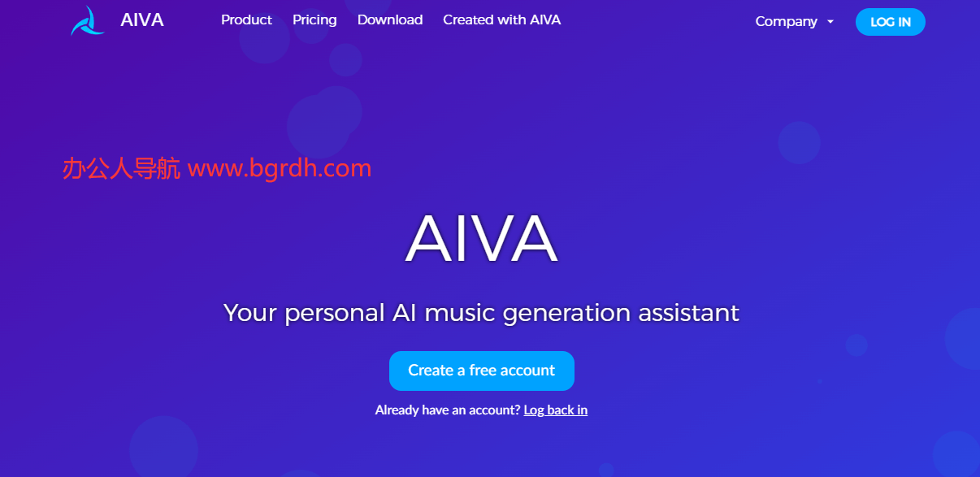Click the AIVA swirl logo icon
980x477 pixels.
click(88, 20)
